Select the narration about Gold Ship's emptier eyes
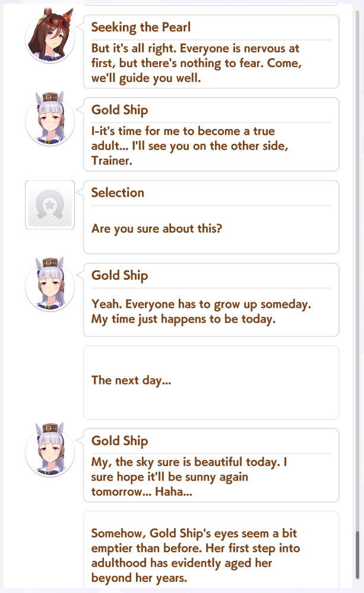The image size is (364, 593). point(194,553)
